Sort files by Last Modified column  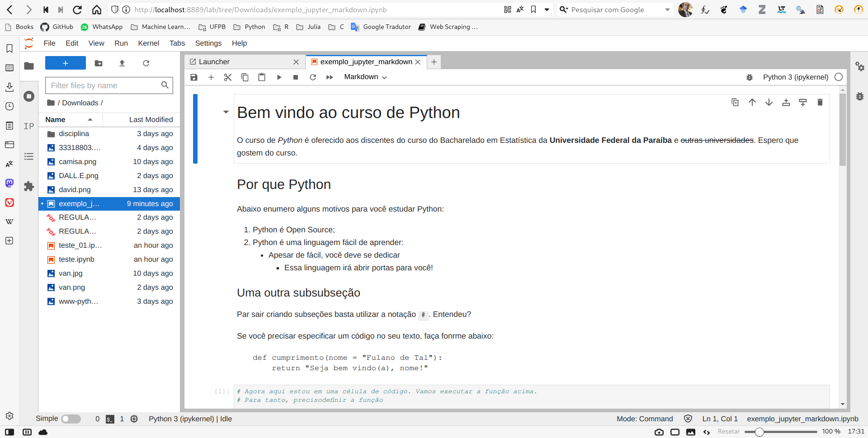pos(151,120)
